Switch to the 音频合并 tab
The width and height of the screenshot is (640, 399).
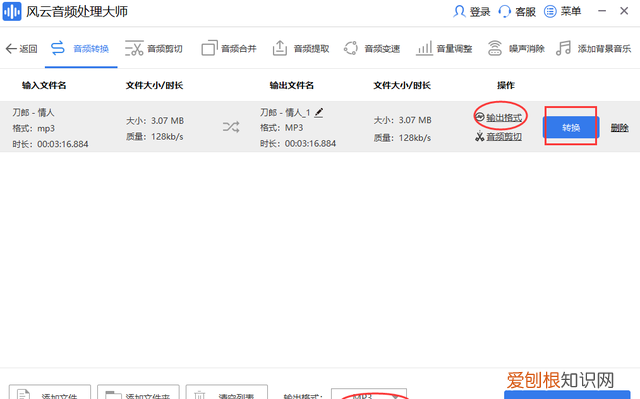(x=229, y=49)
